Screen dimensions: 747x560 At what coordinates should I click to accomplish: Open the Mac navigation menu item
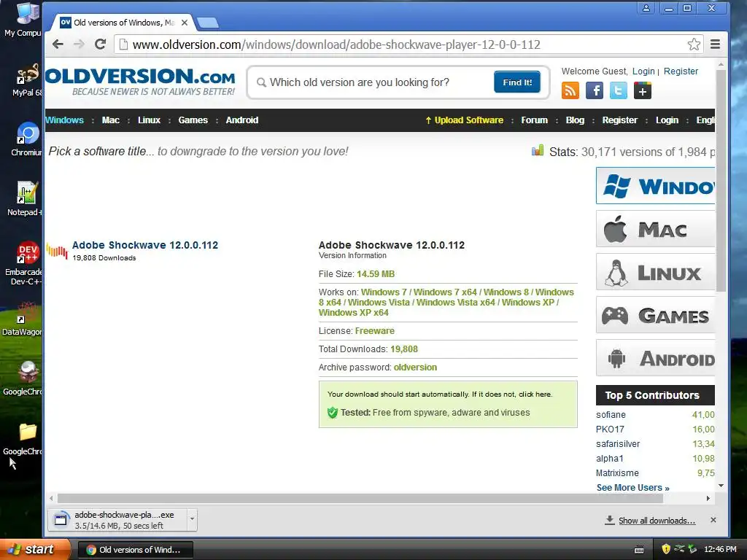111,120
